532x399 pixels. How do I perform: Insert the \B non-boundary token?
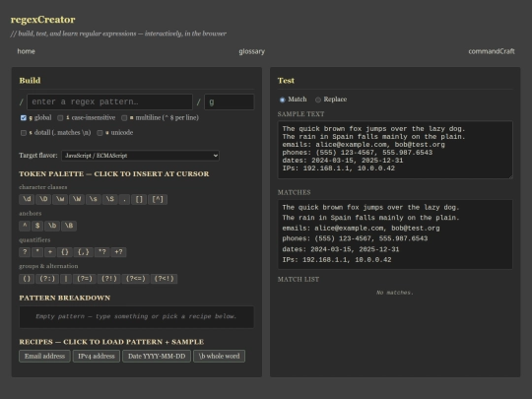(x=69, y=226)
